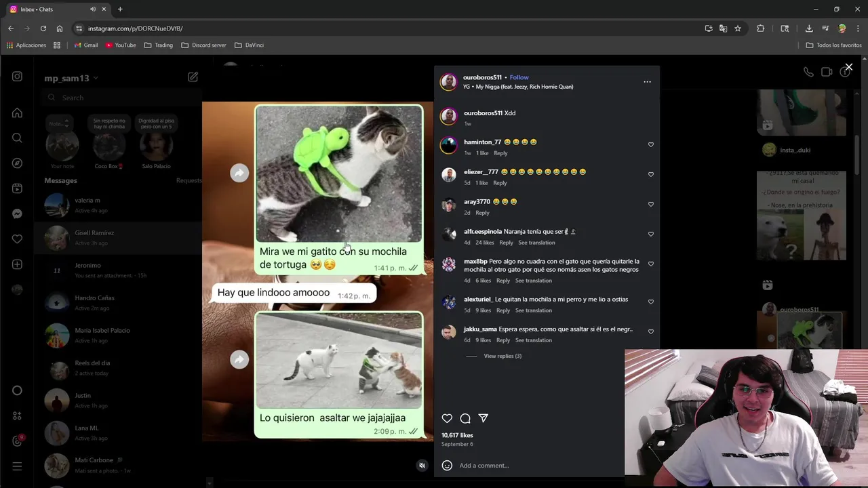Open the emoji picker in comment box
The image size is (868, 488).
tap(447, 465)
